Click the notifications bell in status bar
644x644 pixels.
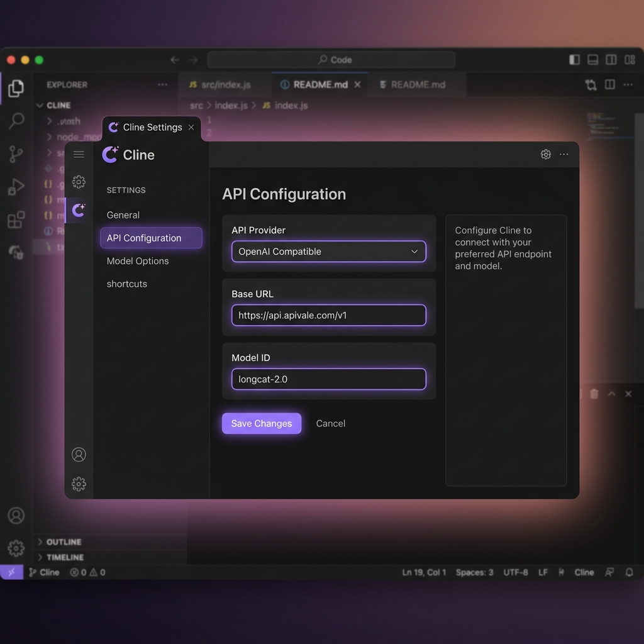click(x=629, y=572)
